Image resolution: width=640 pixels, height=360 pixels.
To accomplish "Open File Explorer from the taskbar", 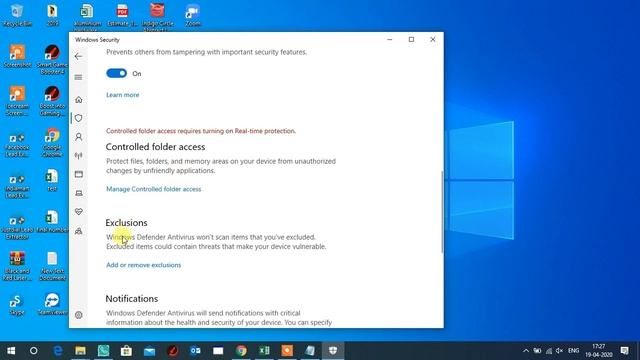I will (80, 351).
